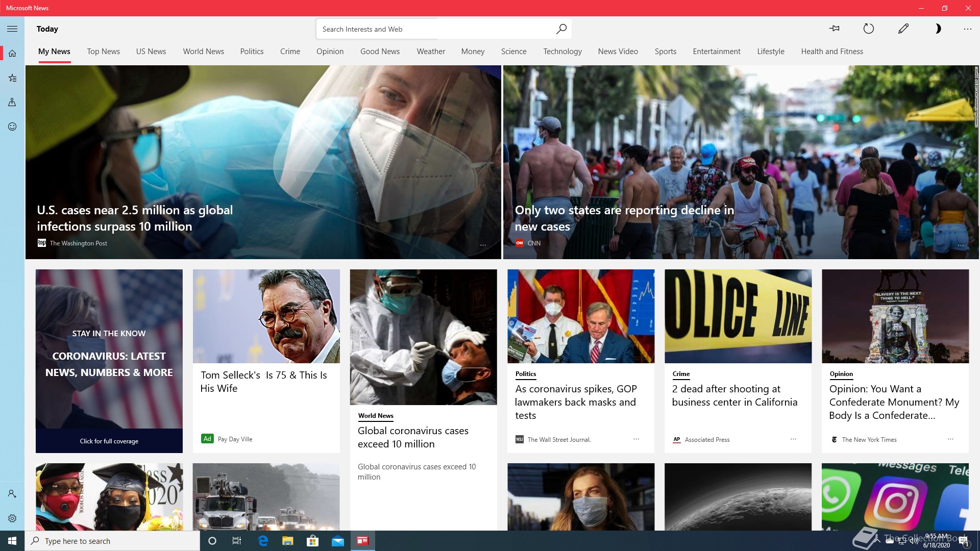Click the pencil personalize icon
This screenshot has width=980, height=551.
[x=903, y=29]
